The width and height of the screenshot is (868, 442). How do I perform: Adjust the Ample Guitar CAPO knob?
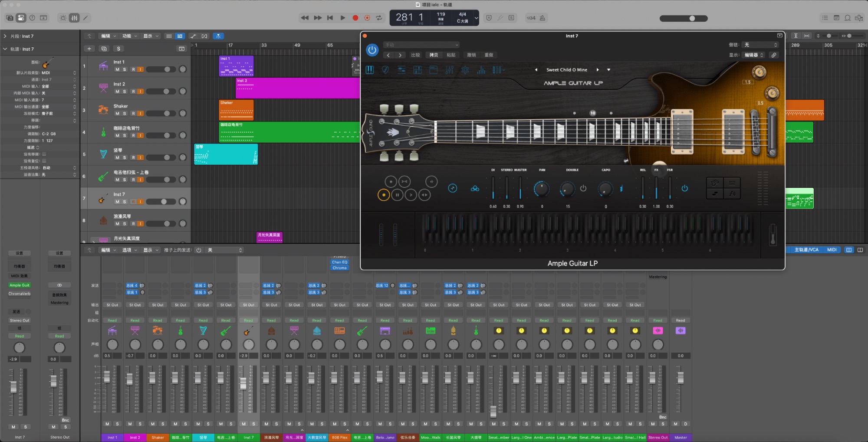[605, 189]
